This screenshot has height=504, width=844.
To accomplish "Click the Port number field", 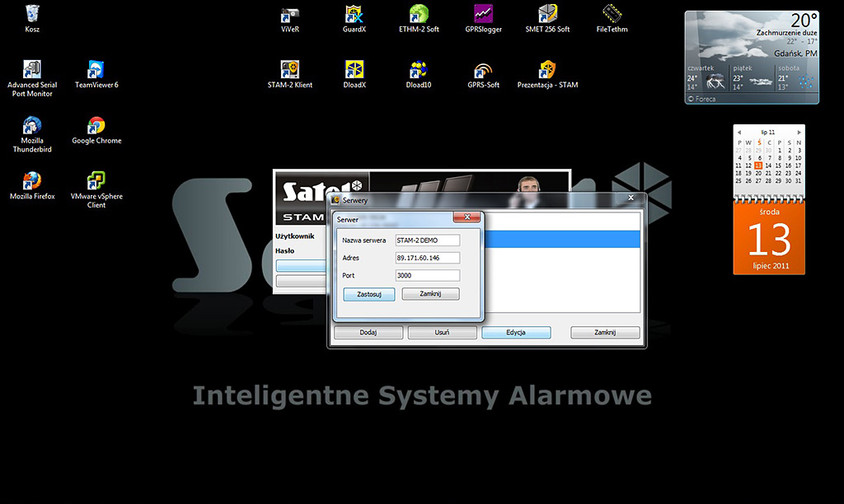I will click(427, 276).
